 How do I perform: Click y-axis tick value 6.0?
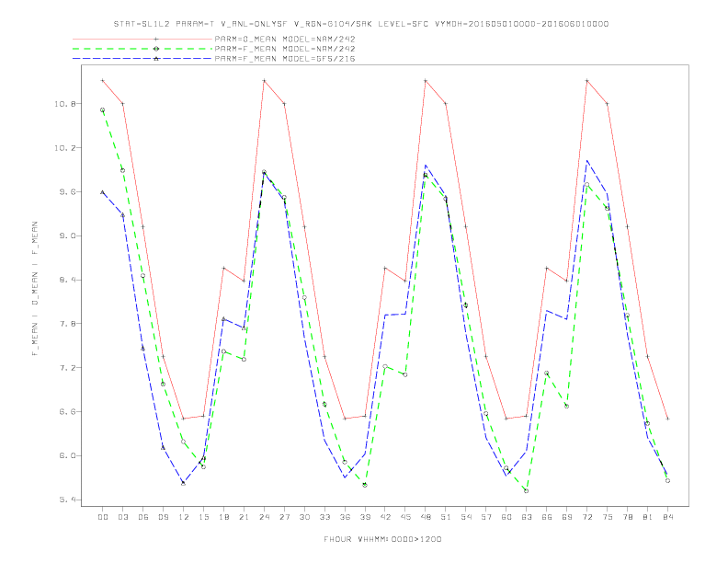68,455
